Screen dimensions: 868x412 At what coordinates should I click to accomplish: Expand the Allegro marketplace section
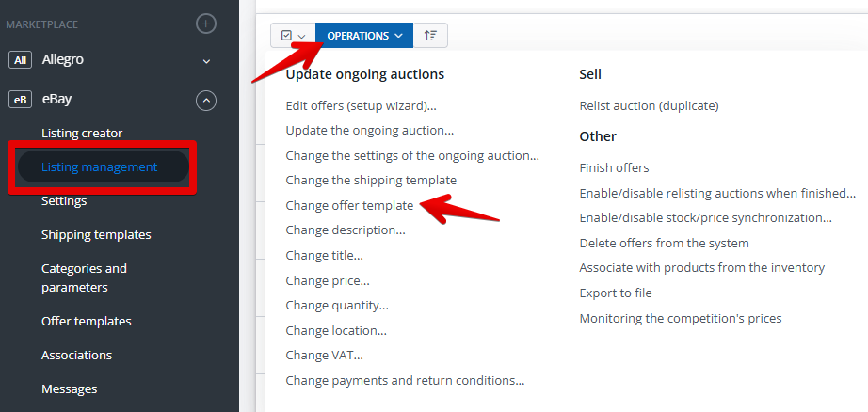click(206, 61)
